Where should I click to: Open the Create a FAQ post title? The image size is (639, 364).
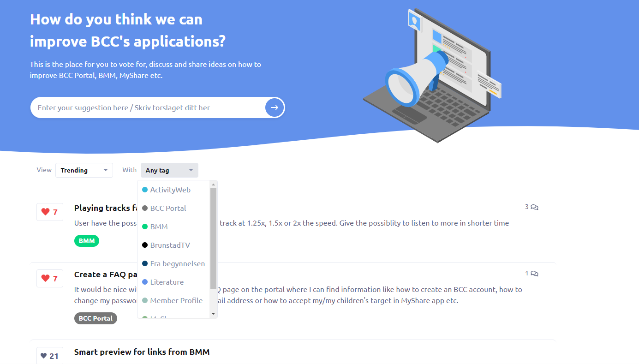pos(106,274)
